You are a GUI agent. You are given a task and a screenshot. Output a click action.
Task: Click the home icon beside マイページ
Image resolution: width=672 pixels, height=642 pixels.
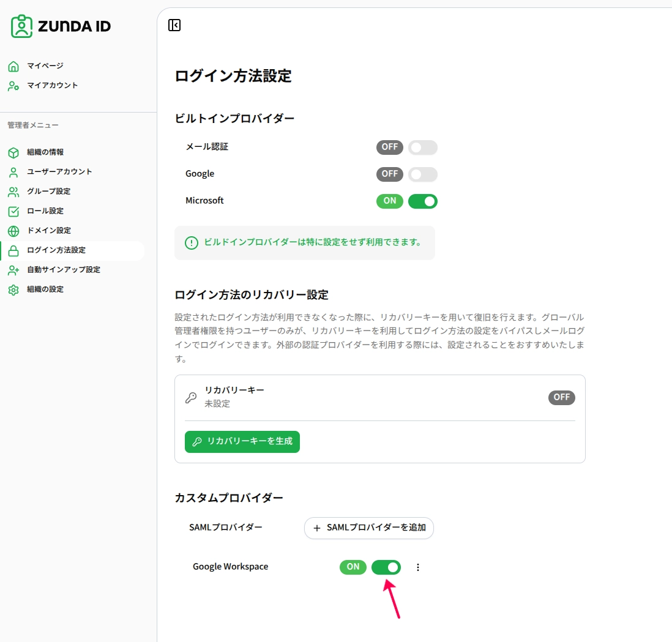tap(13, 67)
